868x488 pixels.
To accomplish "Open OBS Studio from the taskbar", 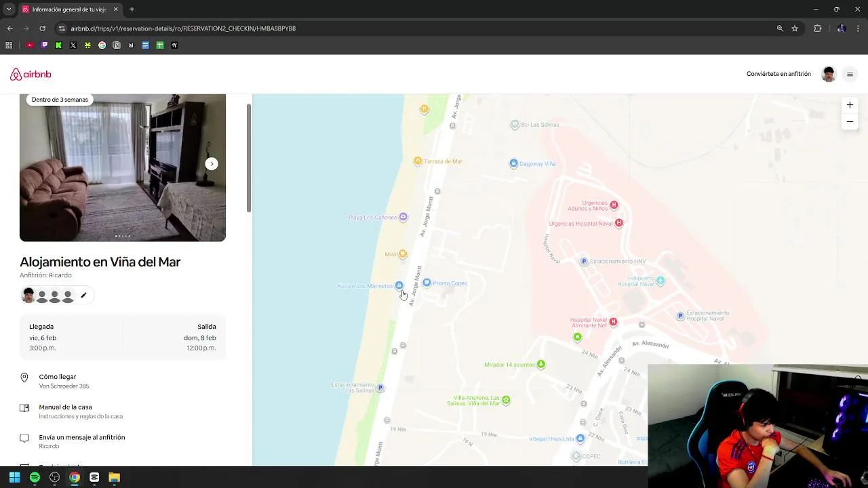I will 54,477.
